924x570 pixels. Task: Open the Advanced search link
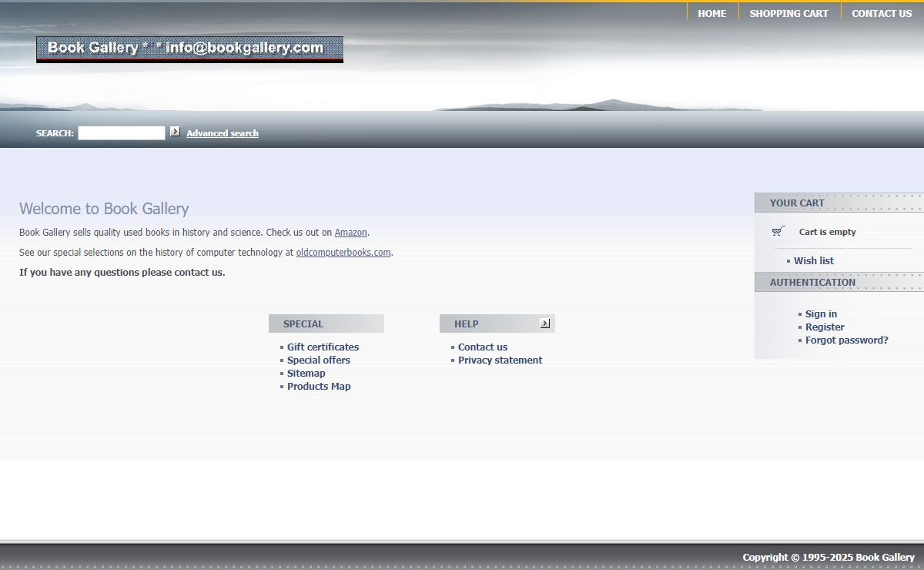click(223, 133)
